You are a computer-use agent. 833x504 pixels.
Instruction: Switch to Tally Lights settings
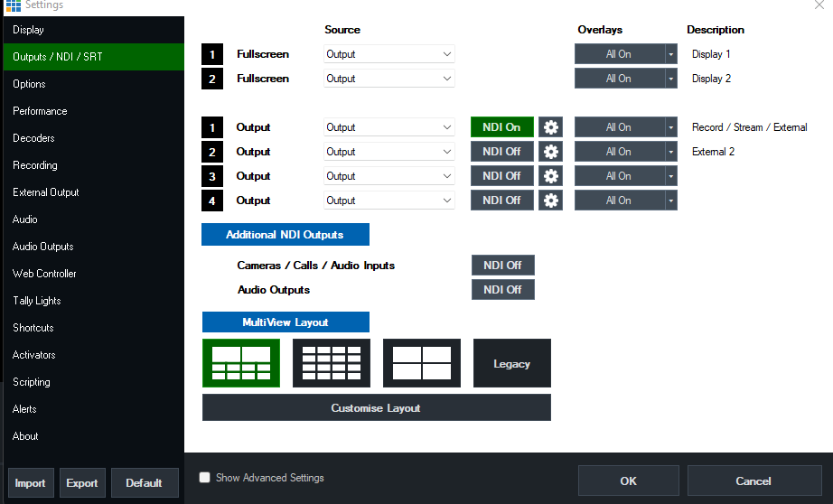pyautogui.click(x=37, y=301)
